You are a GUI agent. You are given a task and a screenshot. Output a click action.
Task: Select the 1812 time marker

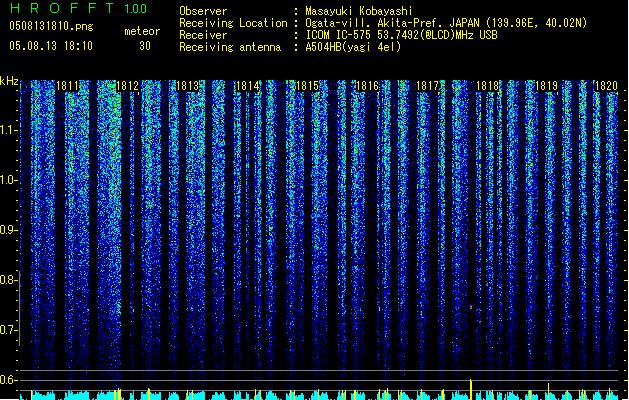pyautogui.click(x=127, y=86)
